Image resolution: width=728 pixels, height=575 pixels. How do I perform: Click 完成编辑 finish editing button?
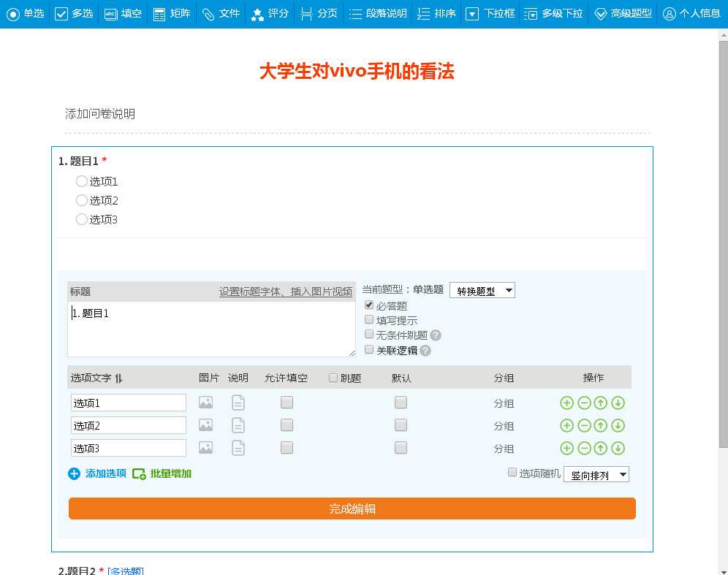tap(352, 509)
